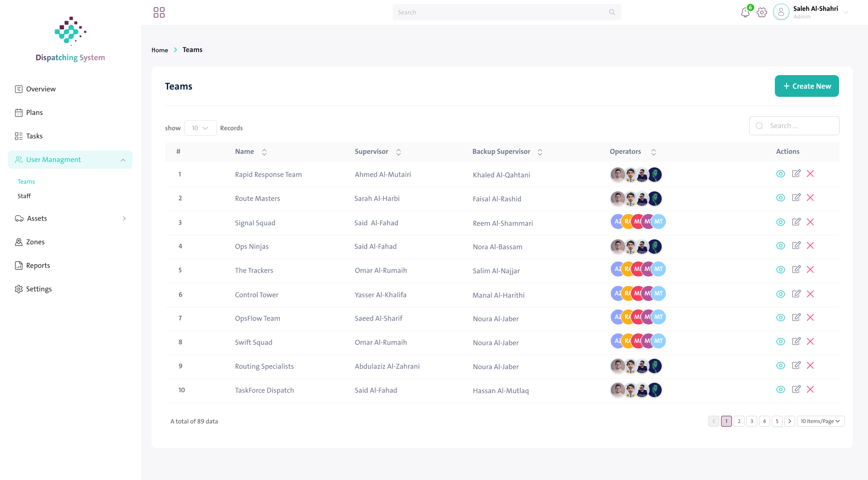View the Signal Squad team details
Screen dimensions: 868x480
[x=780, y=222]
